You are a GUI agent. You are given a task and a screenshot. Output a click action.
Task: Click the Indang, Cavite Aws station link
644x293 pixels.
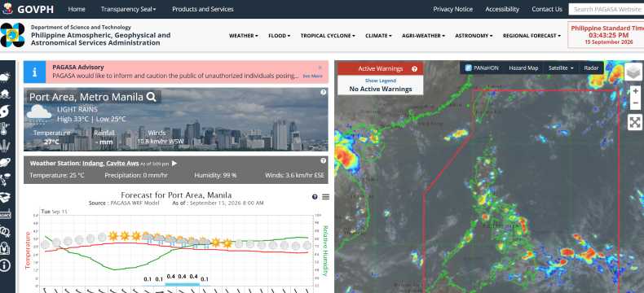click(x=111, y=163)
